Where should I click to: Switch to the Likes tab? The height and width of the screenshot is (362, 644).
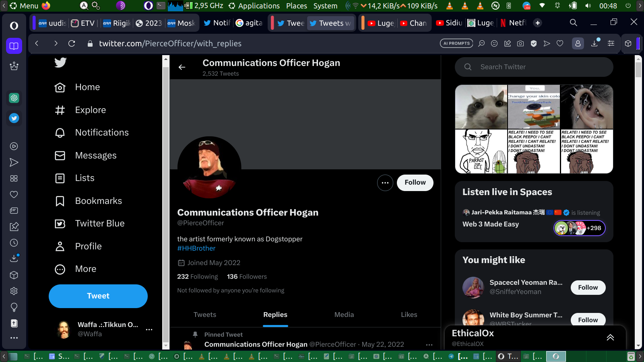(409, 315)
